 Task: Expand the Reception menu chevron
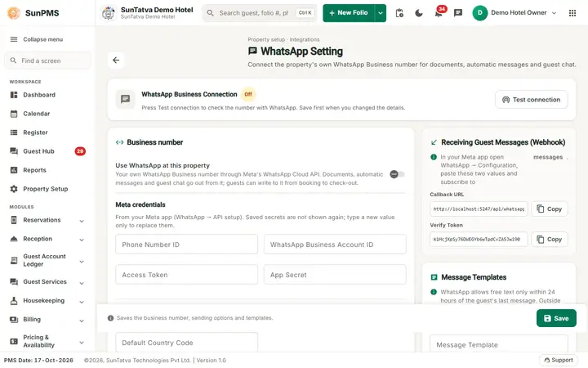click(x=82, y=240)
